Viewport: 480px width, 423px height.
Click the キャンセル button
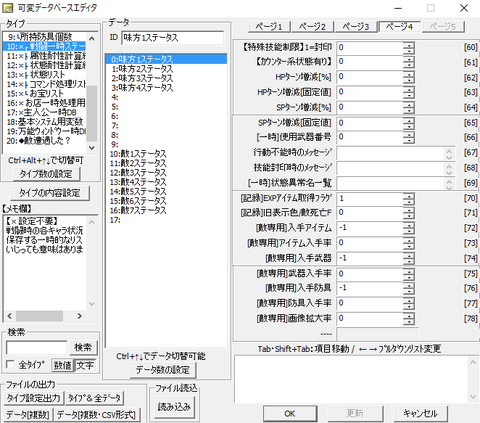420,414
